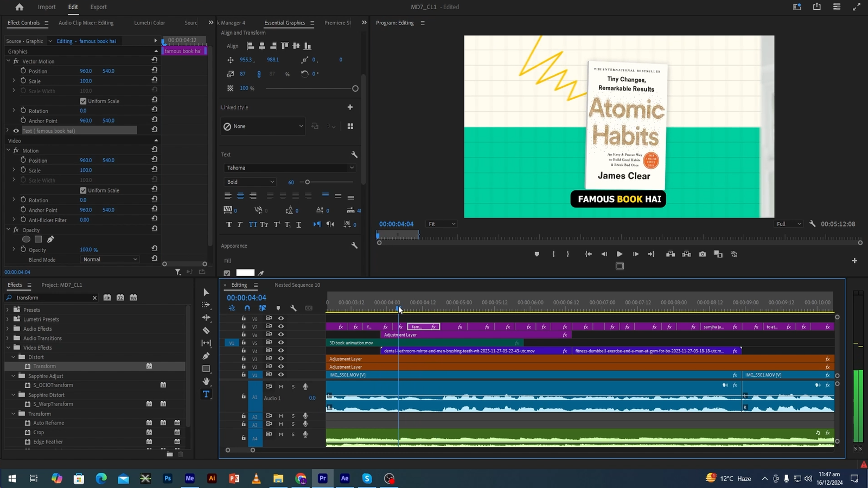Open the Blend Mode Normal dropdown
The height and width of the screenshot is (488, 868).
pos(110,260)
